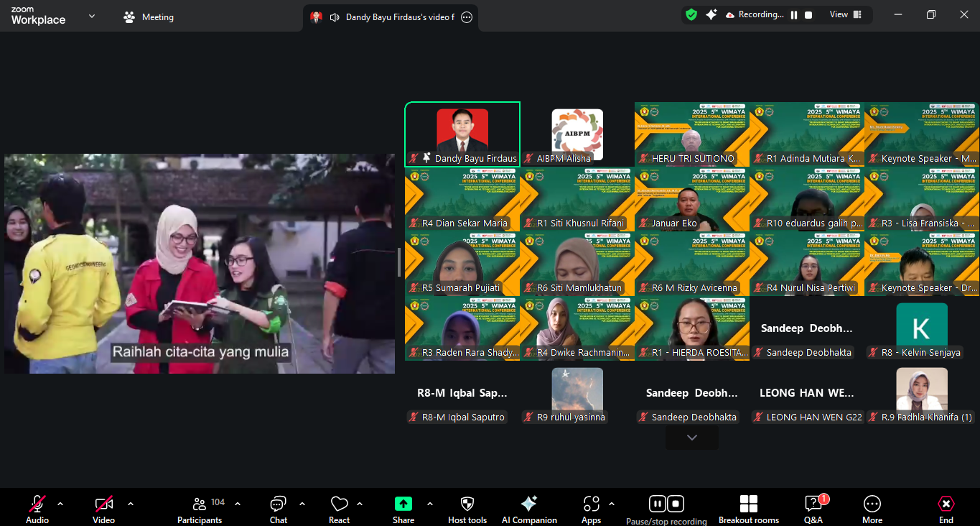The image size is (980, 526).
Task: Toggle Pause/stop recording in bottom toolbar
Action: 666,504
